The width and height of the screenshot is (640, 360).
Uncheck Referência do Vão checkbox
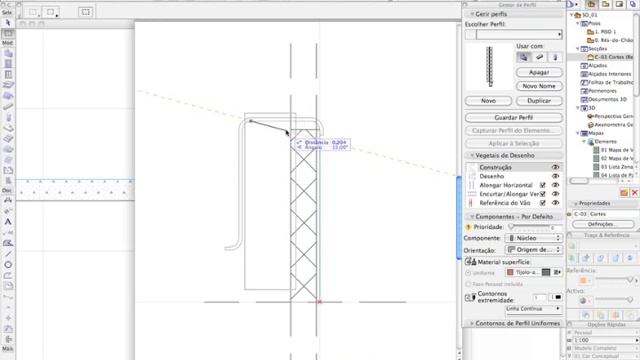(x=542, y=203)
